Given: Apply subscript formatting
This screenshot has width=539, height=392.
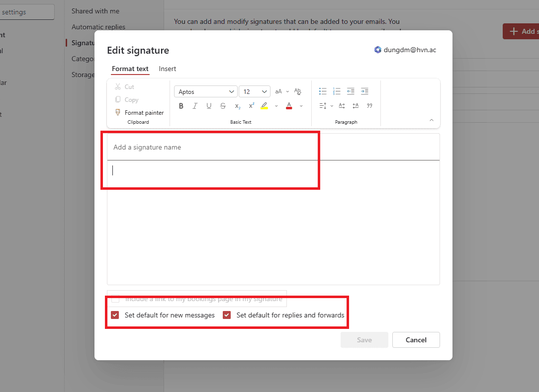Looking at the screenshot, I should pyautogui.click(x=238, y=106).
